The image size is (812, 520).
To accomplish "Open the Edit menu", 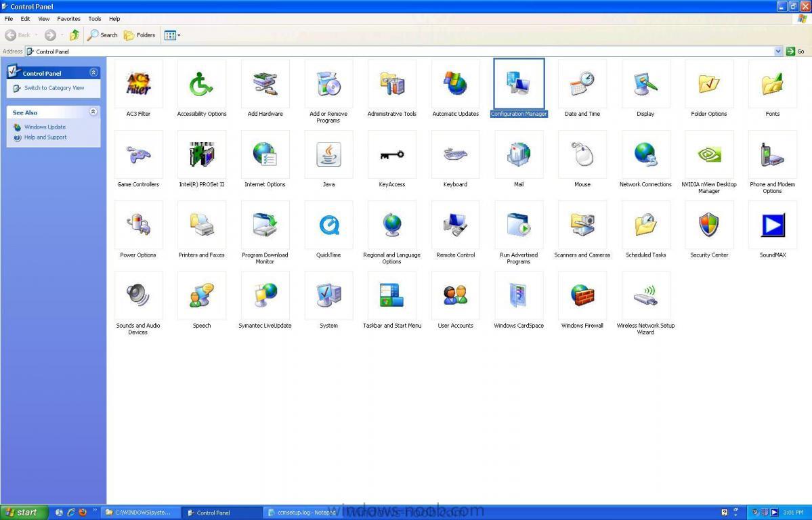I will (x=25, y=19).
